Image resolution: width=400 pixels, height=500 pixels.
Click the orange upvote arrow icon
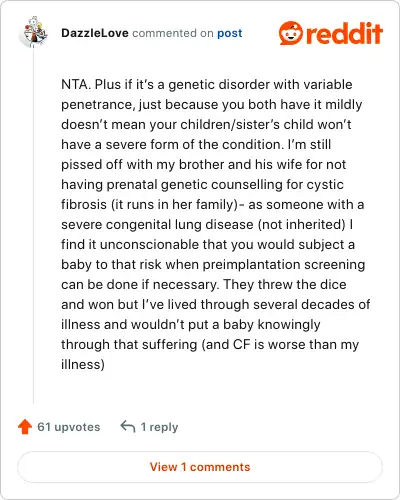[25, 427]
